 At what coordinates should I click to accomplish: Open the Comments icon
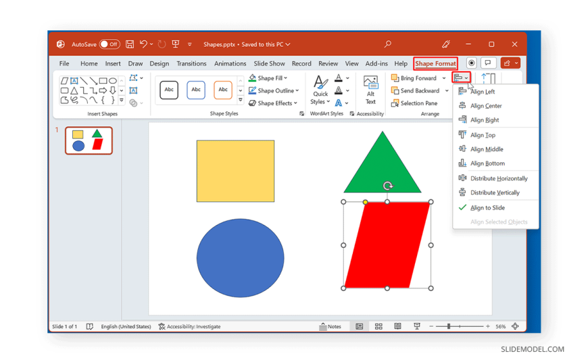click(488, 63)
